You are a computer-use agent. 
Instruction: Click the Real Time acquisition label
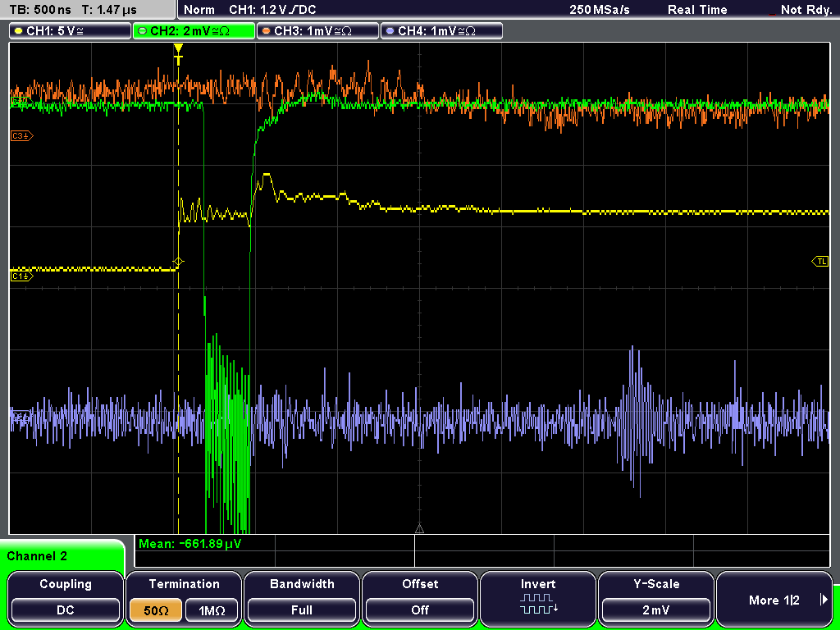[697, 10]
